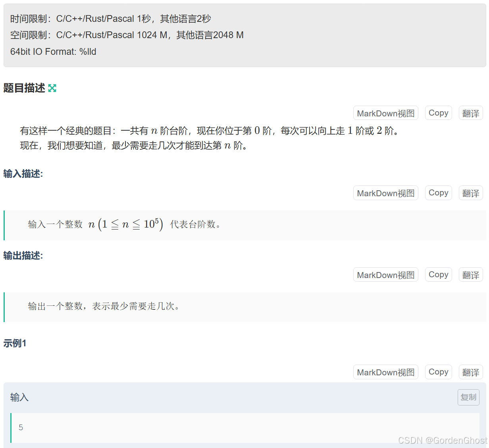Click Copy beside the problem description
The width and height of the screenshot is (489, 448).
tap(438, 113)
